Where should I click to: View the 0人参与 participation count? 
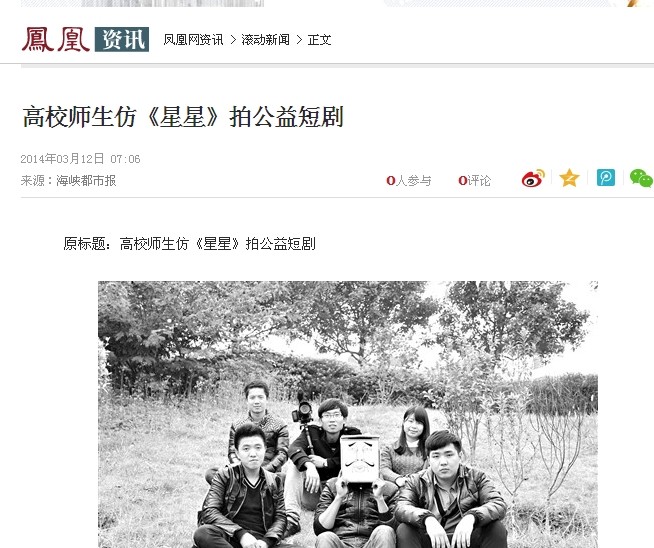coord(409,181)
